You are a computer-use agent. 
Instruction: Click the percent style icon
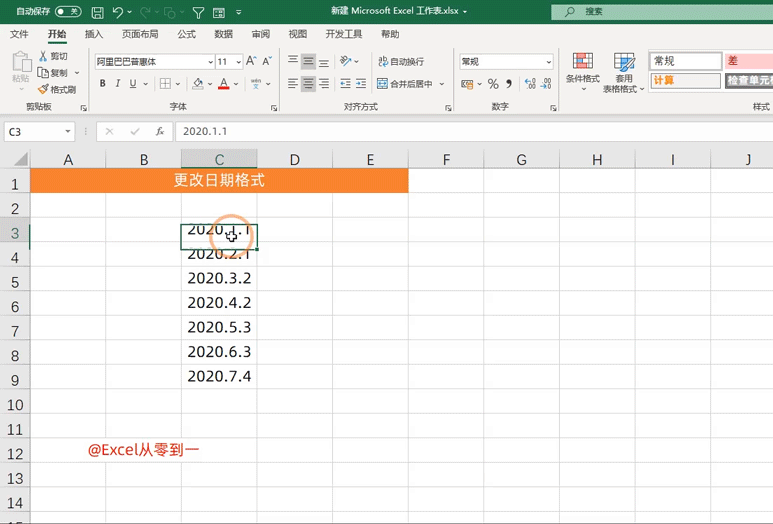(493, 84)
